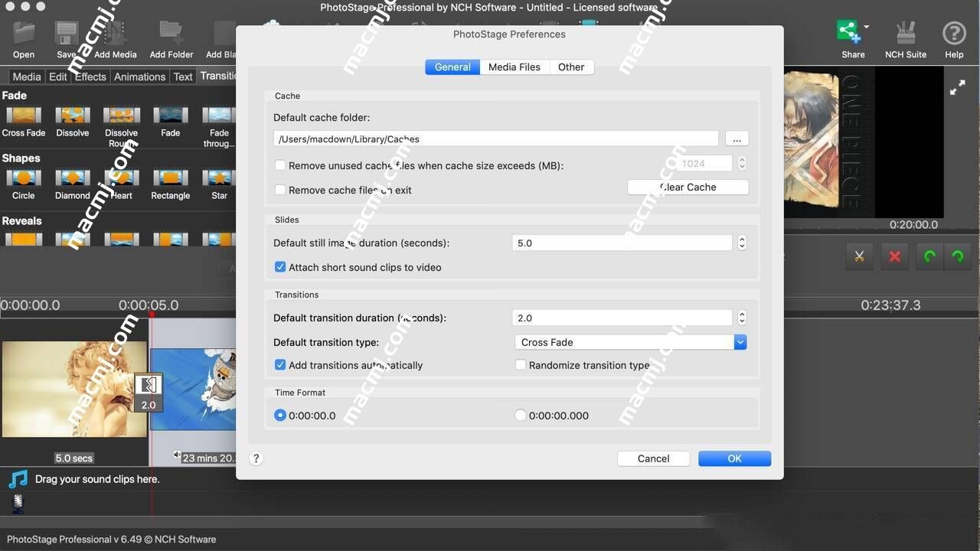Choose the Dissolve Round transition thumbnail
980x551 pixels.
[122, 116]
